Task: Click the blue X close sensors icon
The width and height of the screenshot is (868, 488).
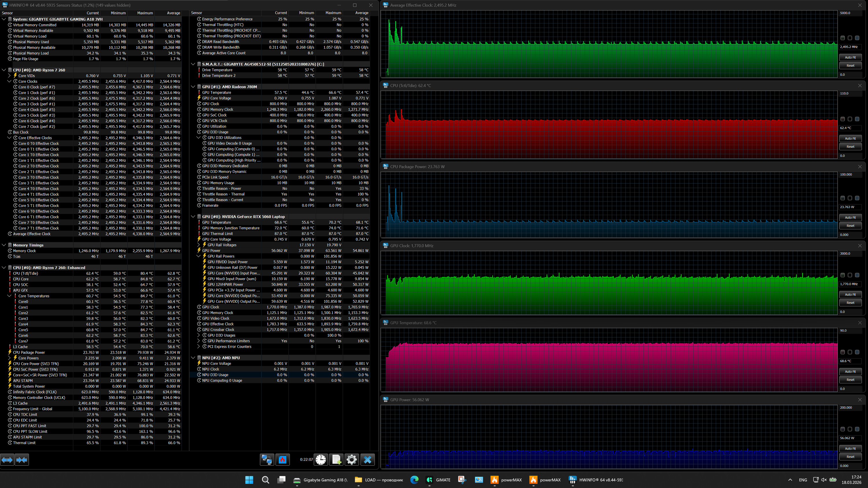Action: (x=367, y=459)
